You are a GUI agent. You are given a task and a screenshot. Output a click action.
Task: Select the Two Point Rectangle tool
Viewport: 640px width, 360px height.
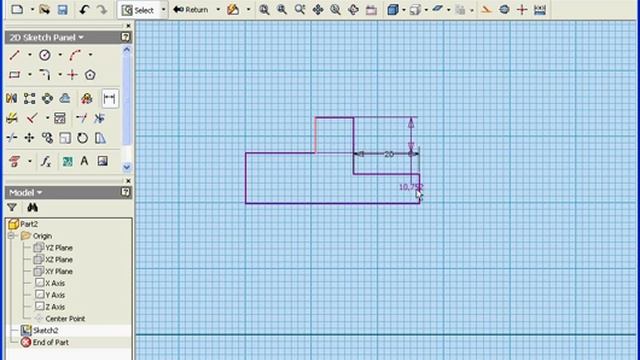coord(15,75)
